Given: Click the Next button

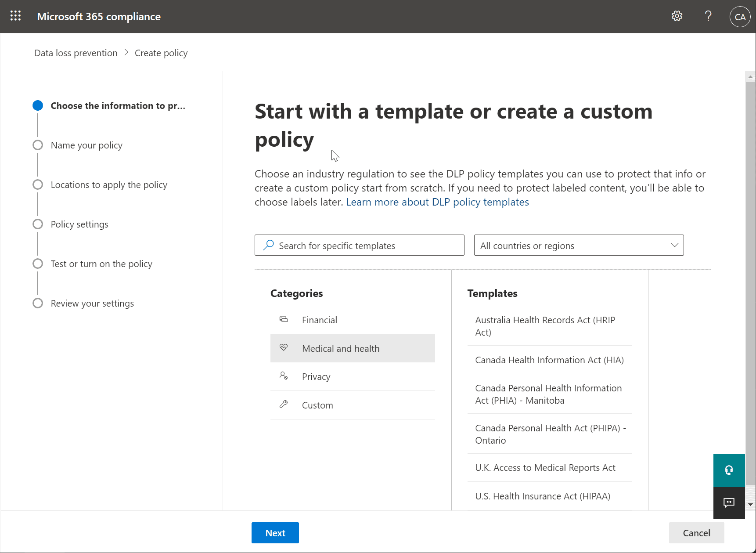Looking at the screenshot, I should 275,533.
